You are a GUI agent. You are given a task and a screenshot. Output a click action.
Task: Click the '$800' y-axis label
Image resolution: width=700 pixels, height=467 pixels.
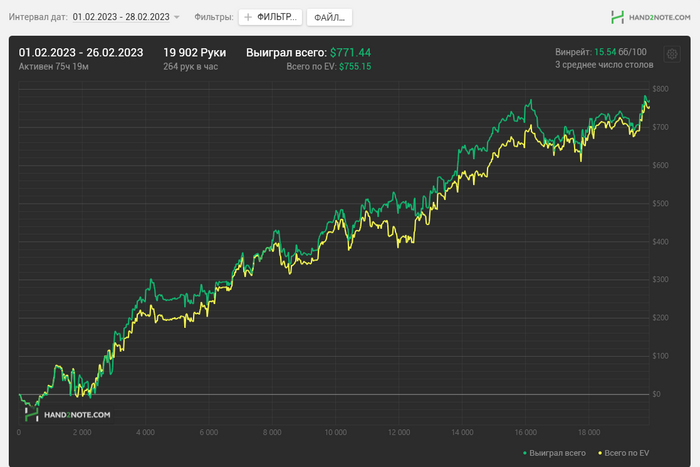pos(660,89)
